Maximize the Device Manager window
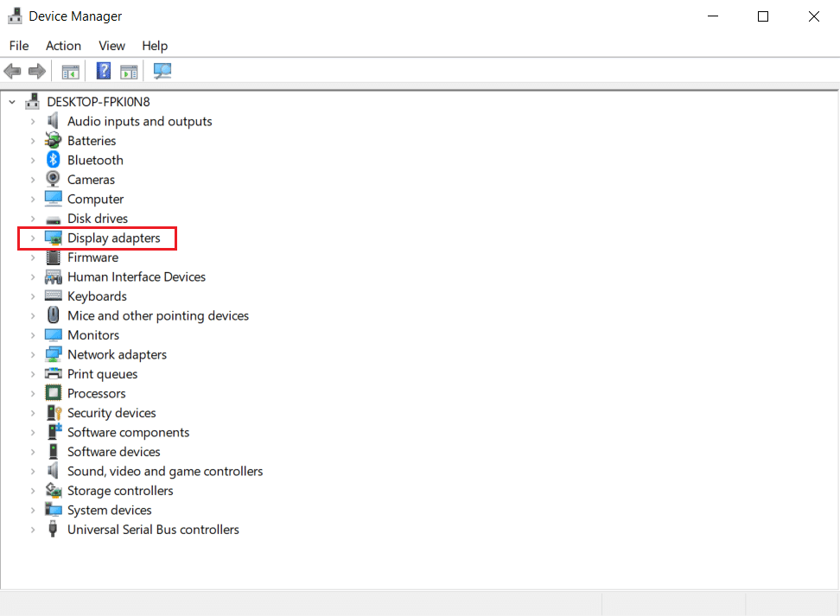This screenshot has height=616, width=840. (x=763, y=16)
